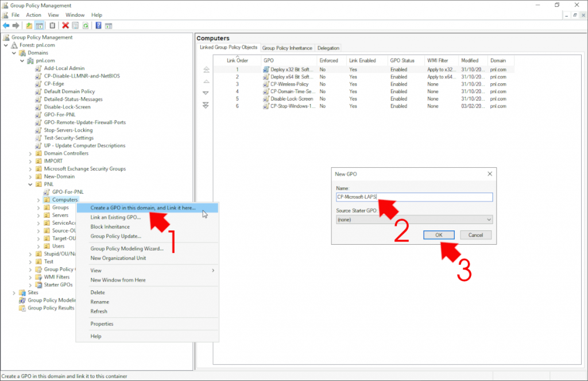
Task: Click Cancel in the New GPO dialog
Action: 475,235
